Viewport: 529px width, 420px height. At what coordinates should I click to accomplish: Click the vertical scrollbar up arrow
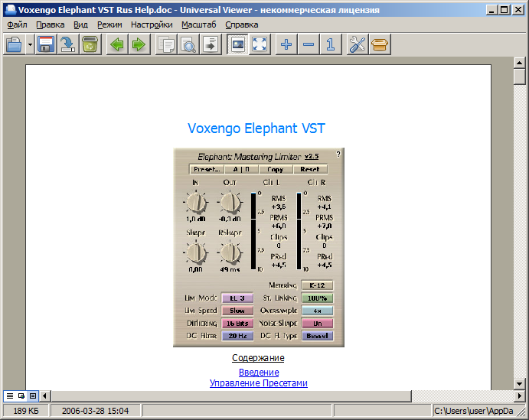point(519,63)
